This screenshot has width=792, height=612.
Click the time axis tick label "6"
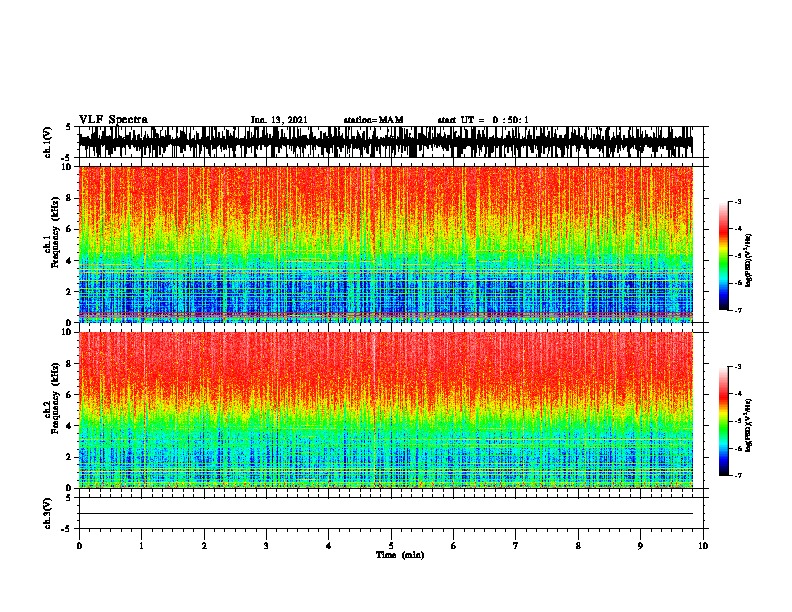pyautogui.click(x=453, y=545)
